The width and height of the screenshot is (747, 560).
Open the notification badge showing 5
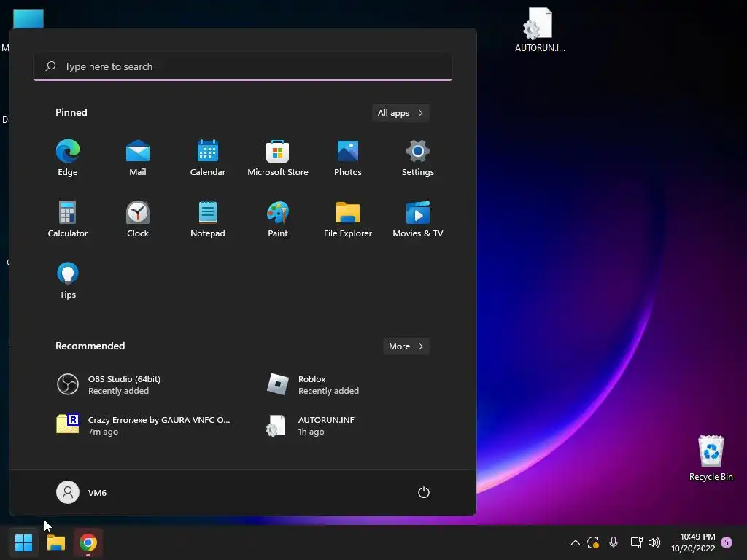[727, 542]
